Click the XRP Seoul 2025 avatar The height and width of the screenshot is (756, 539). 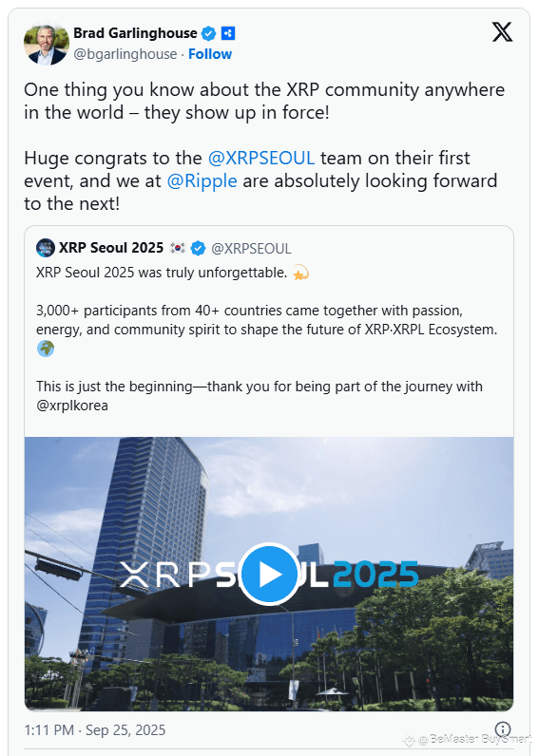click(46, 248)
